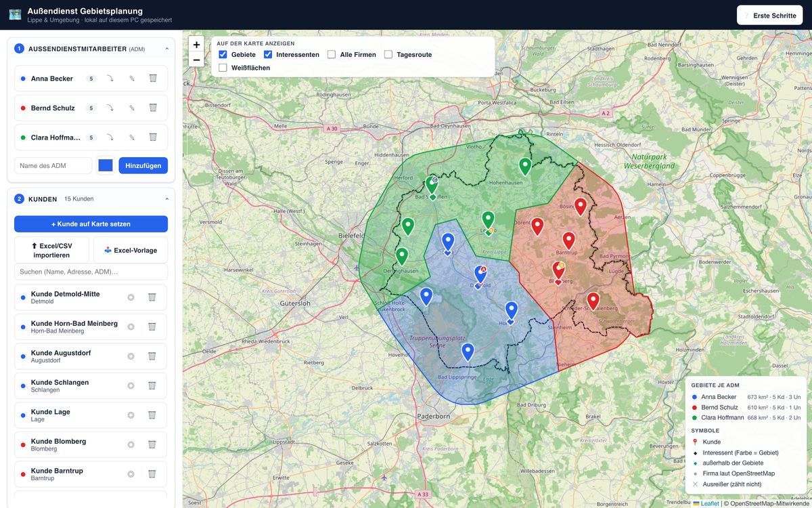Click Anna Becker legend entry
Image resolution: width=812 pixels, height=508 pixels.
point(746,397)
